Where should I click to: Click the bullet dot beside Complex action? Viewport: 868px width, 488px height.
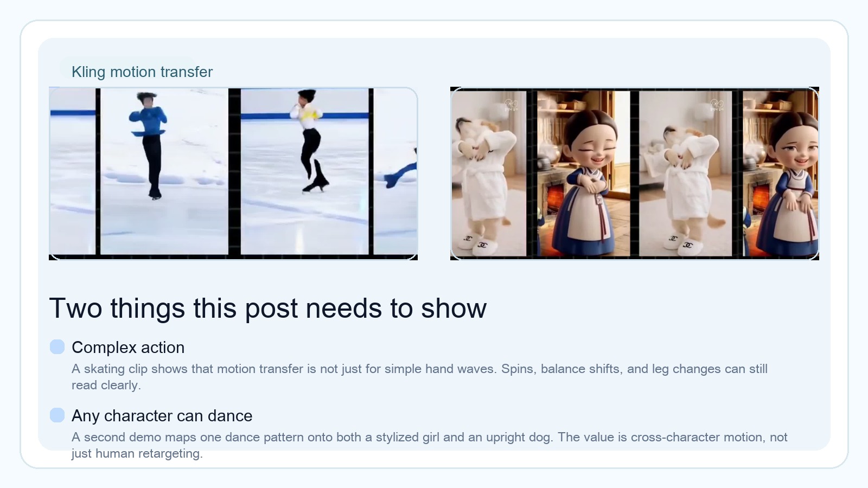(57, 347)
